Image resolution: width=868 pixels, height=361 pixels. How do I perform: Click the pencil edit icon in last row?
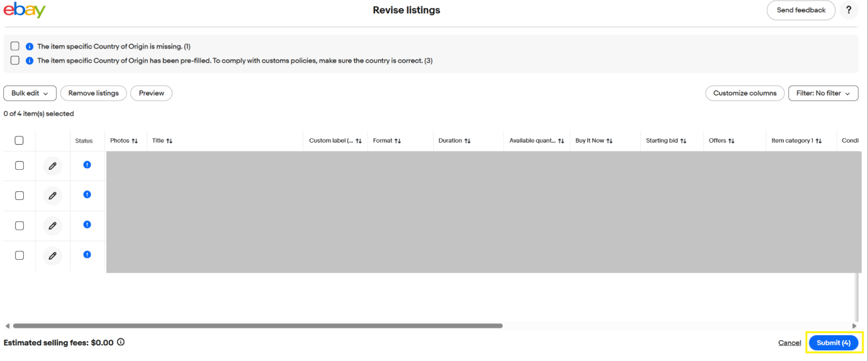click(x=53, y=256)
